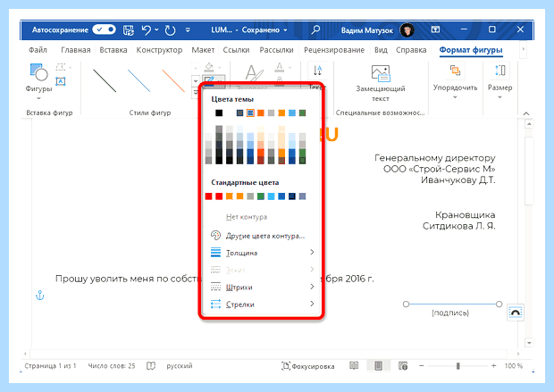
Task: Click the Замещающий текст alt-text icon
Action: (x=381, y=73)
